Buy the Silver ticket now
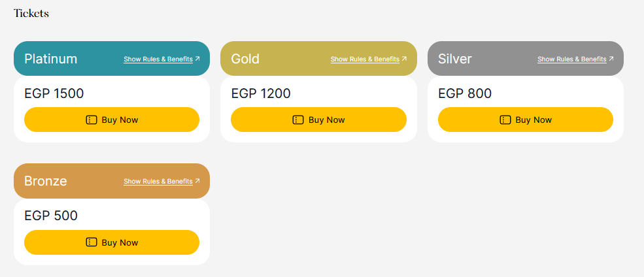 coord(526,120)
